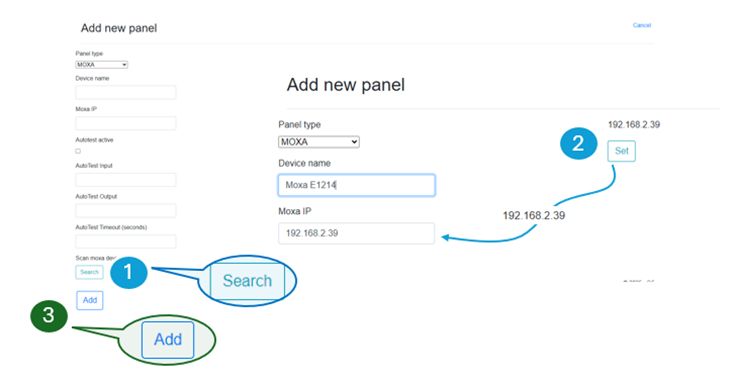Screen dimensions: 730x383
Task: Focus the Moxa IP field showing 192.168.2.39
Action: coord(357,234)
